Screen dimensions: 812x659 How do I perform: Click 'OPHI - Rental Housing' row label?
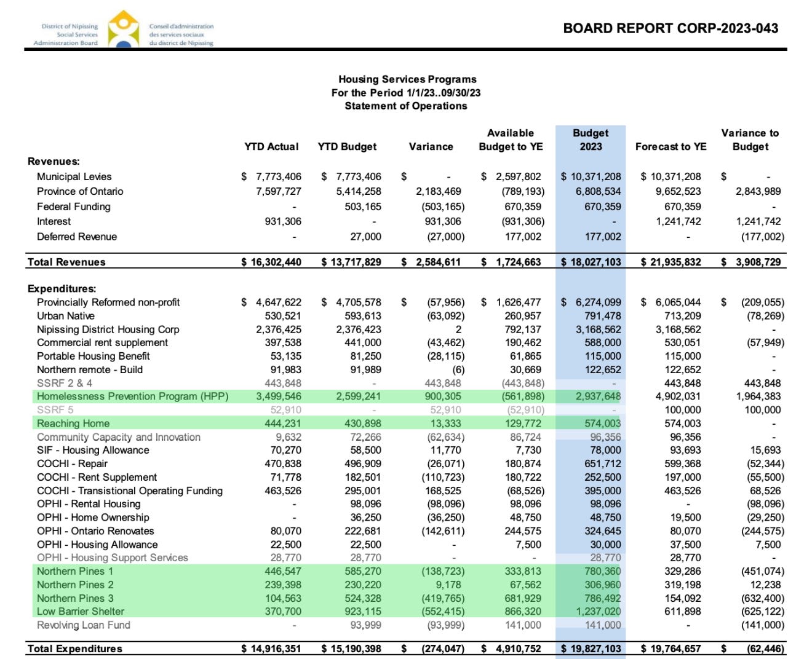pos(89,504)
